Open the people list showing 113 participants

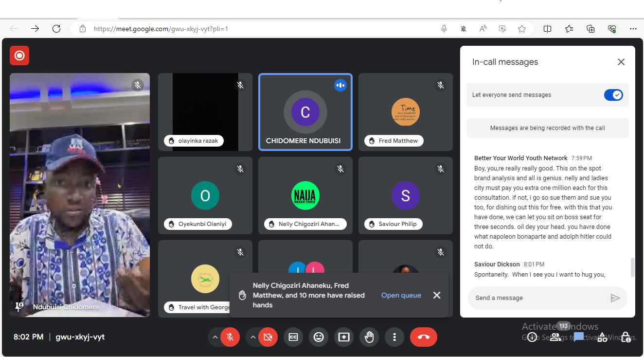point(555,337)
